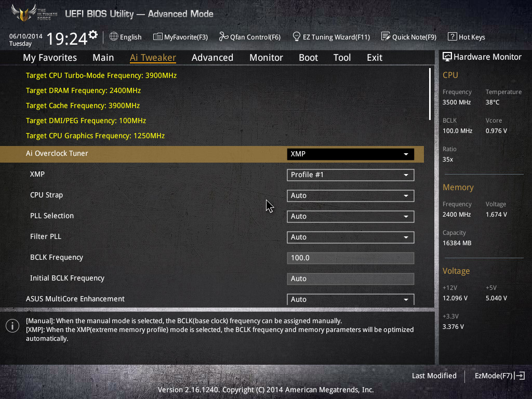The height and width of the screenshot is (399, 532).
Task: Click the date 06/10/2014
Action: coord(26,36)
